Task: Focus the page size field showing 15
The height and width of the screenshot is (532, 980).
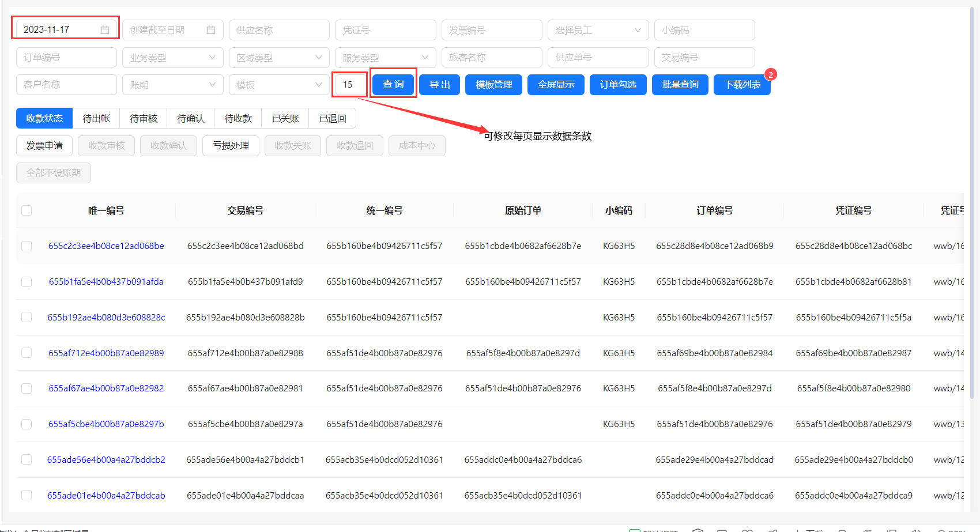Action: pyautogui.click(x=349, y=85)
